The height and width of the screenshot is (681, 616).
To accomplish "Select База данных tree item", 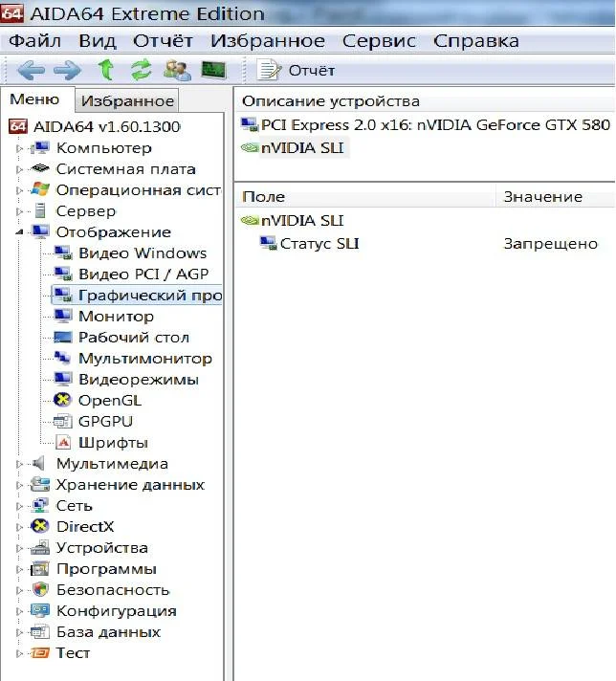I will pos(109,631).
